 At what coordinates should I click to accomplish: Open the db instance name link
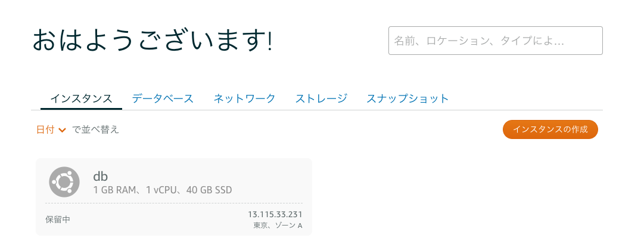tap(100, 176)
